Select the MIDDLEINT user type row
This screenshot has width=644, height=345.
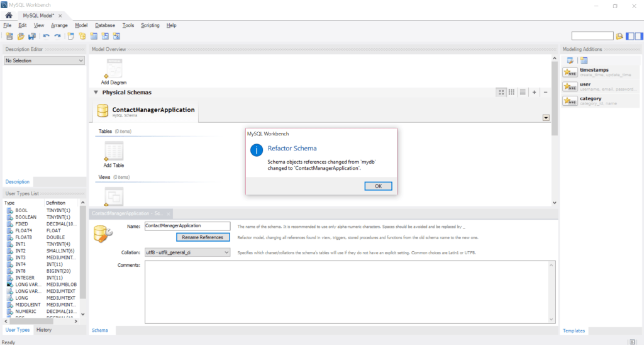coord(42,305)
